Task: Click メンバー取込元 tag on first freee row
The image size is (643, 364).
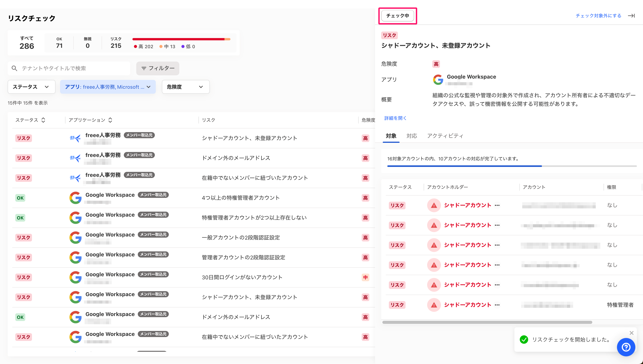Action: (139, 135)
